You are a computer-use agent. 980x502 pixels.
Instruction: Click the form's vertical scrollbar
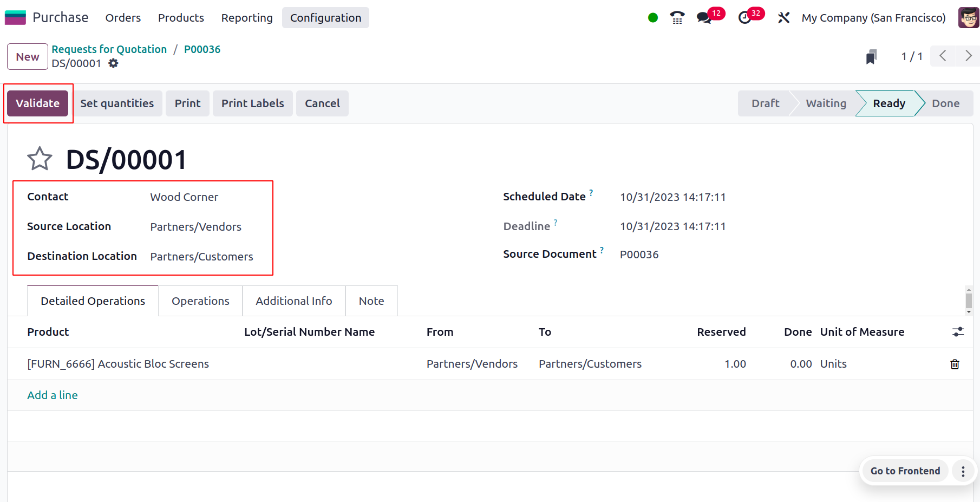point(969,301)
